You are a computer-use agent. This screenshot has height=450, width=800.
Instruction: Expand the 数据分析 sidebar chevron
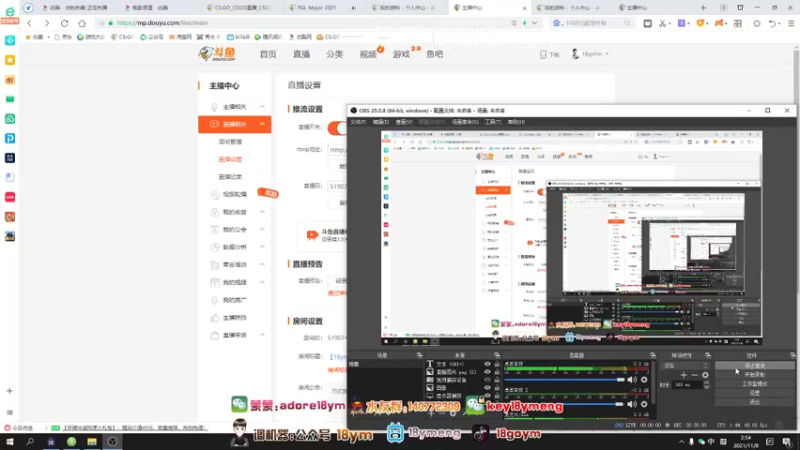pyautogui.click(x=262, y=247)
